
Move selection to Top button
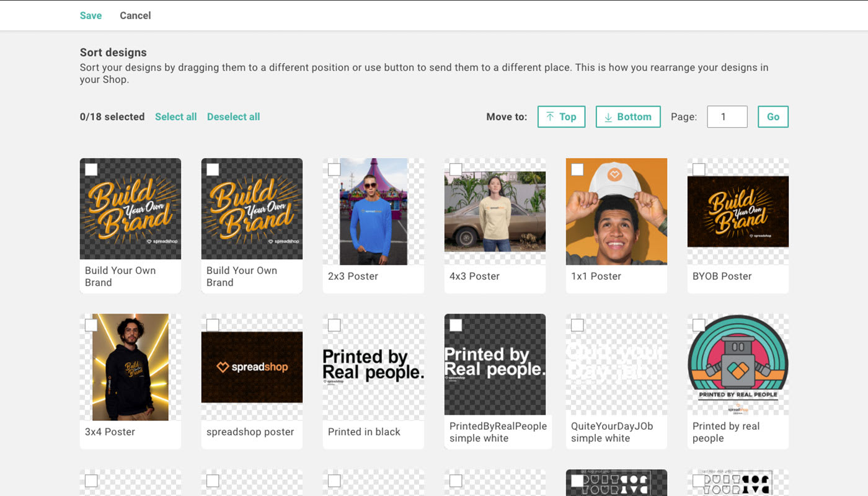561,117
